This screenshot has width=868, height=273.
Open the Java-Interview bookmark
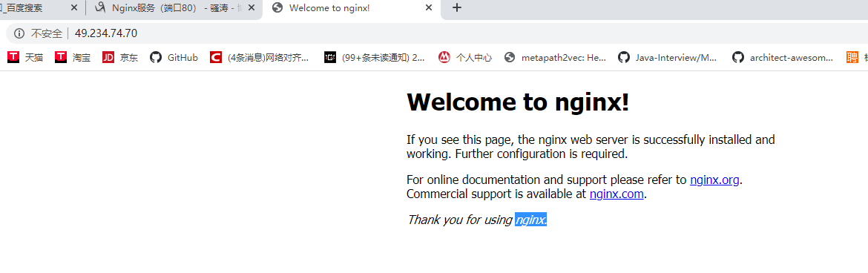[x=668, y=57]
